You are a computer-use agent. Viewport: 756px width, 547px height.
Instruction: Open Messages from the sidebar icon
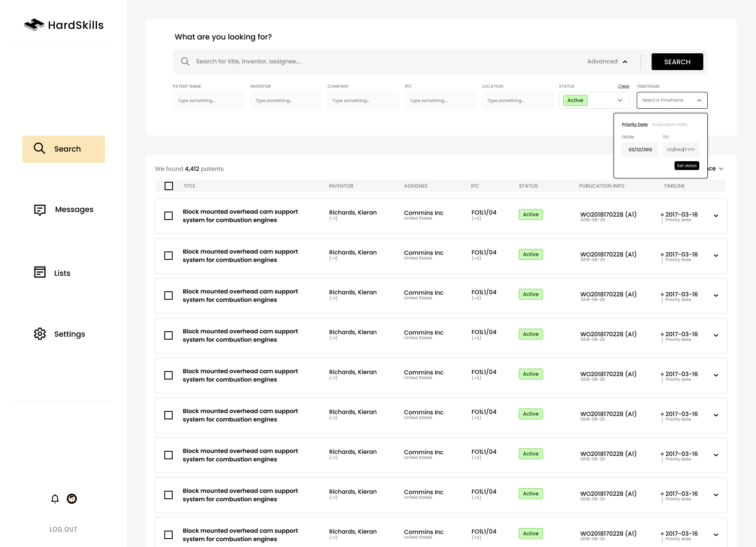40,209
